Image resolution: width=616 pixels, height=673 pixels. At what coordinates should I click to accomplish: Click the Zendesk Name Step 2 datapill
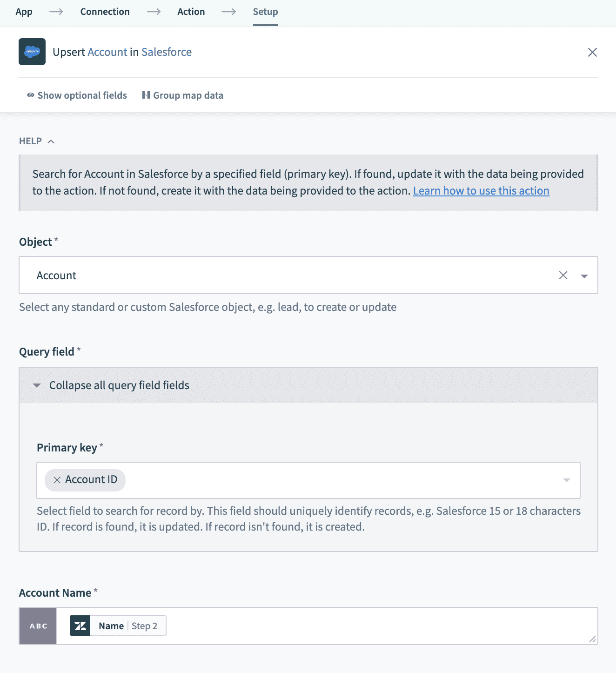tap(118, 626)
